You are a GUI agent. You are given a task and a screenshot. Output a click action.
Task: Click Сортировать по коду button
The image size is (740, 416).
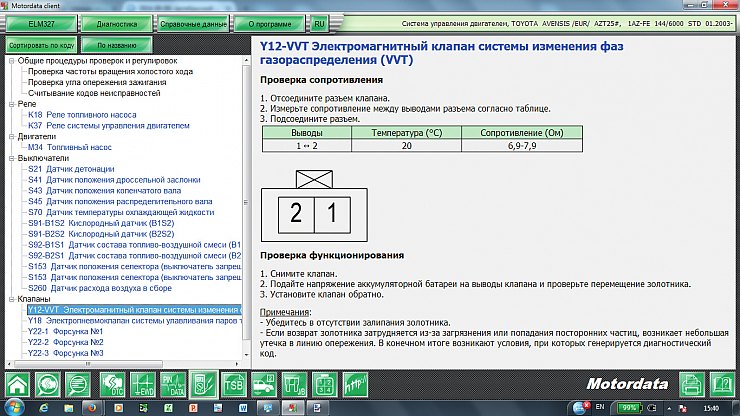[42, 45]
